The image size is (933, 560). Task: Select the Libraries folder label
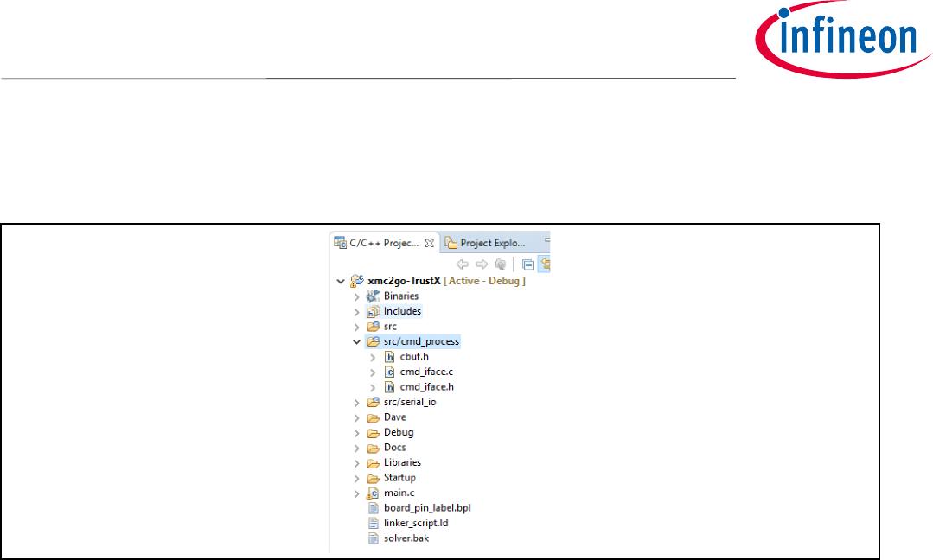[x=402, y=462]
